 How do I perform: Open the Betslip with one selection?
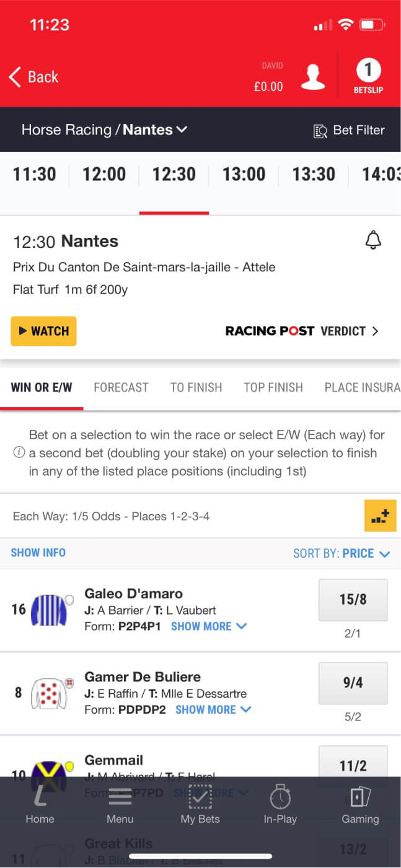[369, 76]
